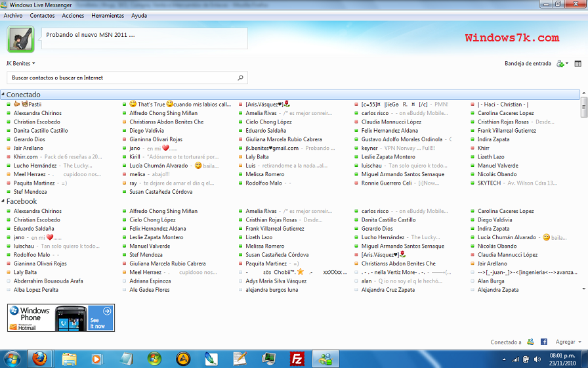Open the Agregar dropdown

point(568,342)
